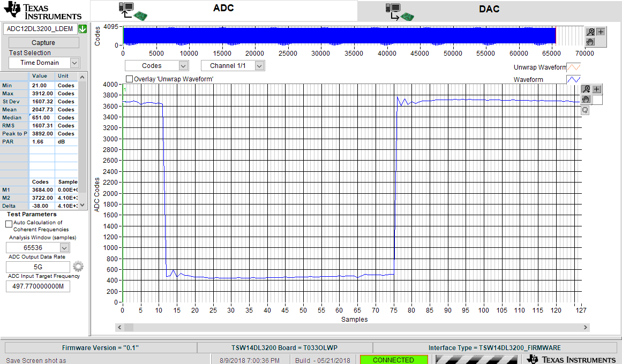Switch to the ADC tab
Viewport: 622px width, 364px height.
(223, 9)
